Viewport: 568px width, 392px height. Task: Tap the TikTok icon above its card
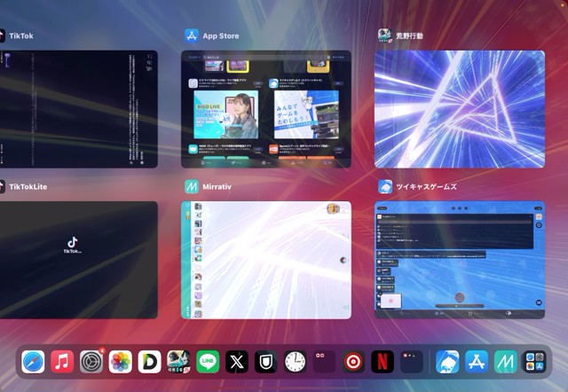[x=2, y=35]
